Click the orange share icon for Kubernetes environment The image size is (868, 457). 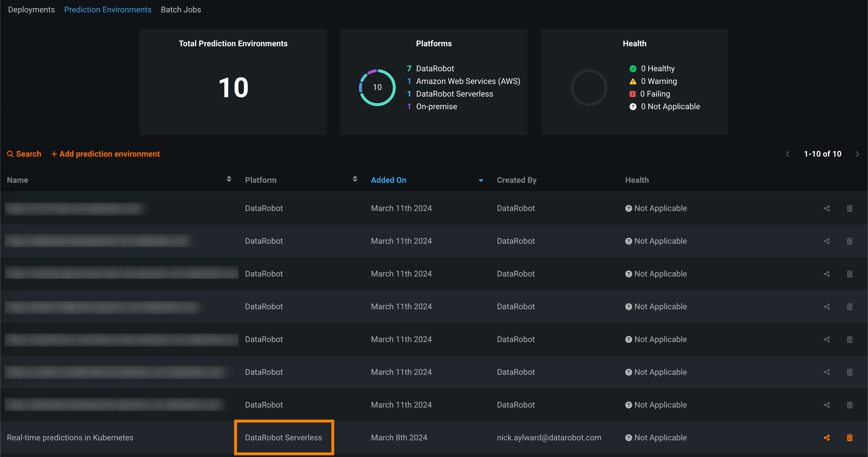coord(827,437)
